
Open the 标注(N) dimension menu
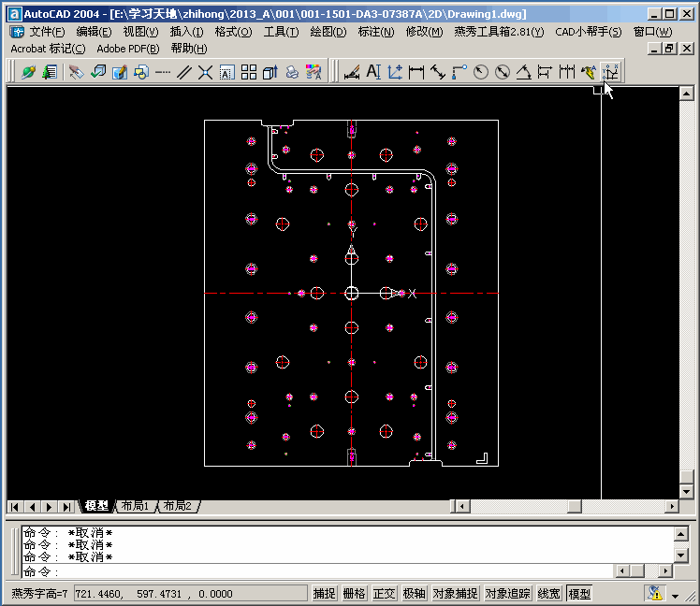coord(375,32)
